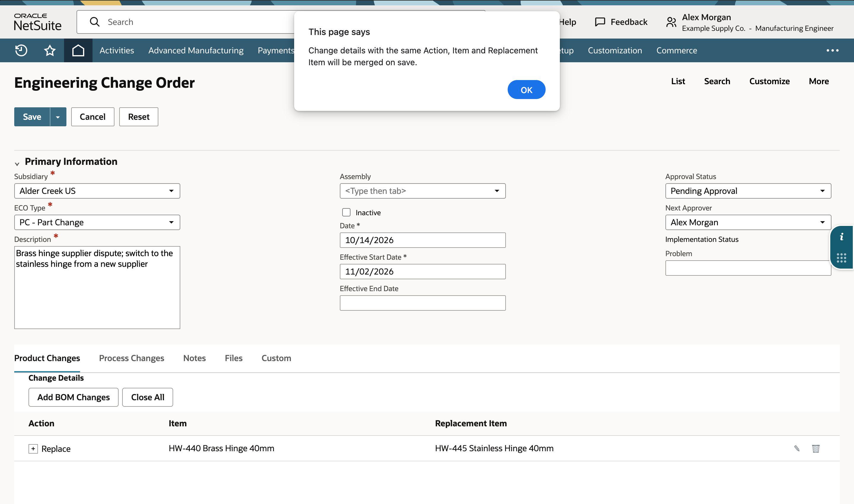854x504 pixels.
Task: Open the Commerce menu
Action: (676, 50)
